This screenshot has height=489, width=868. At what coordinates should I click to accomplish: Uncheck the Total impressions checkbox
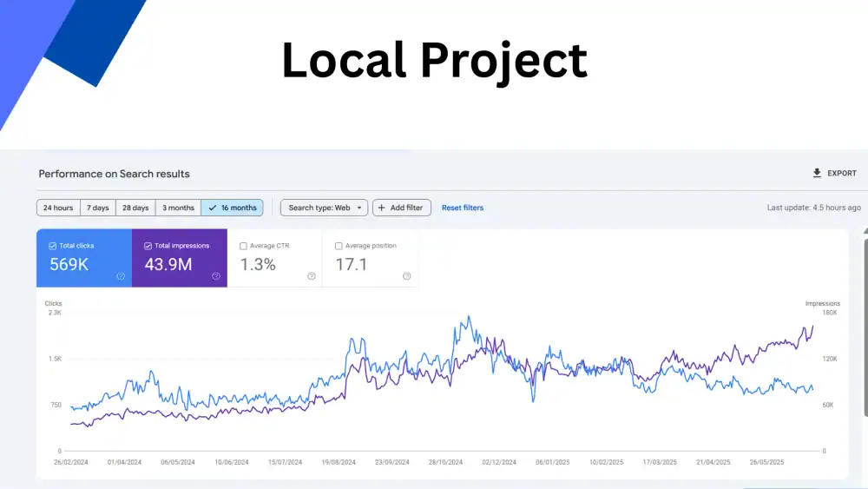click(x=148, y=246)
